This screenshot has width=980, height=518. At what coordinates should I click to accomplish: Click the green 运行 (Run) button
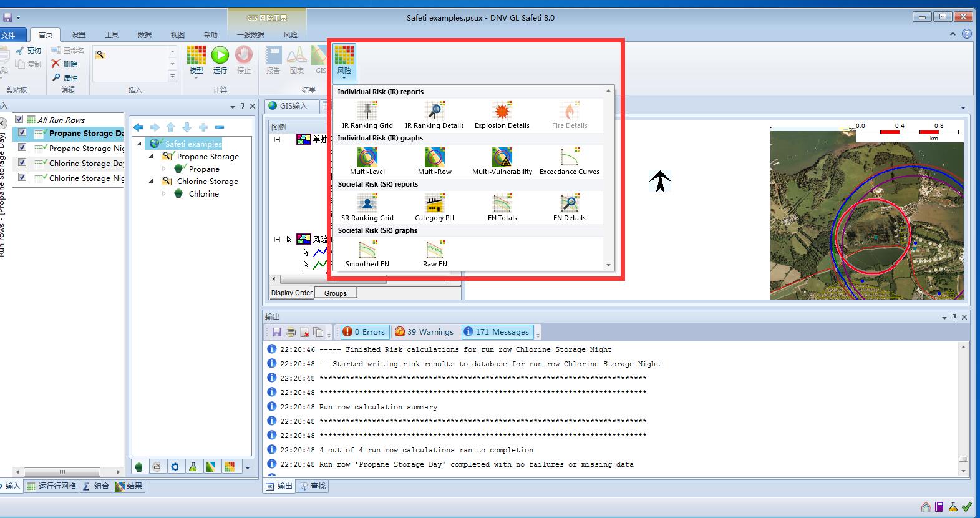click(x=220, y=61)
